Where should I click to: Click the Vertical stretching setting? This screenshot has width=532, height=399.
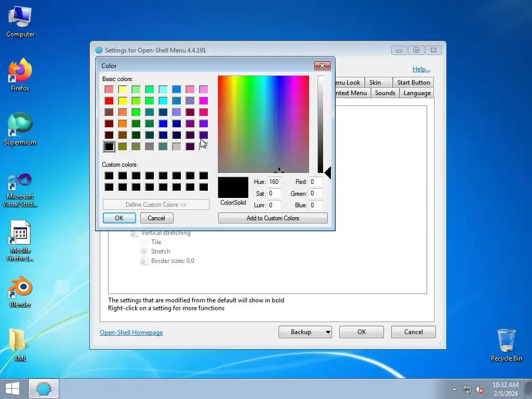pyautogui.click(x=161, y=233)
